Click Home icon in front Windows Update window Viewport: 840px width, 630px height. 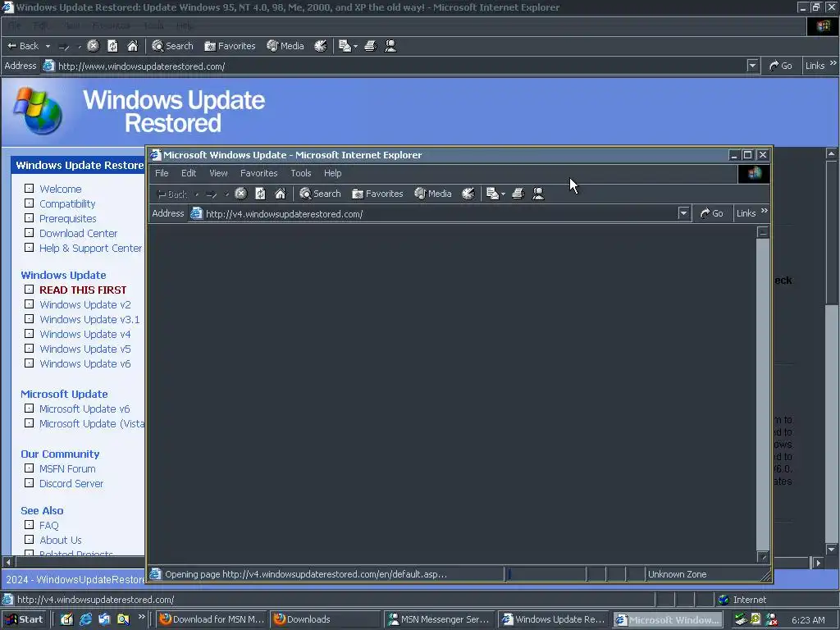pyautogui.click(x=281, y=194)
